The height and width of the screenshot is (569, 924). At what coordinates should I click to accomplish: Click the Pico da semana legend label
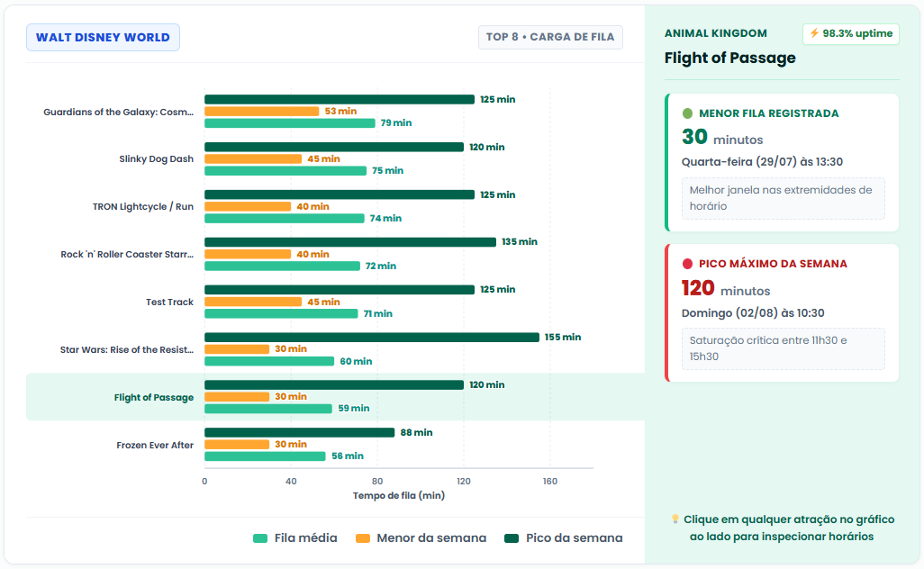point(574,538)
